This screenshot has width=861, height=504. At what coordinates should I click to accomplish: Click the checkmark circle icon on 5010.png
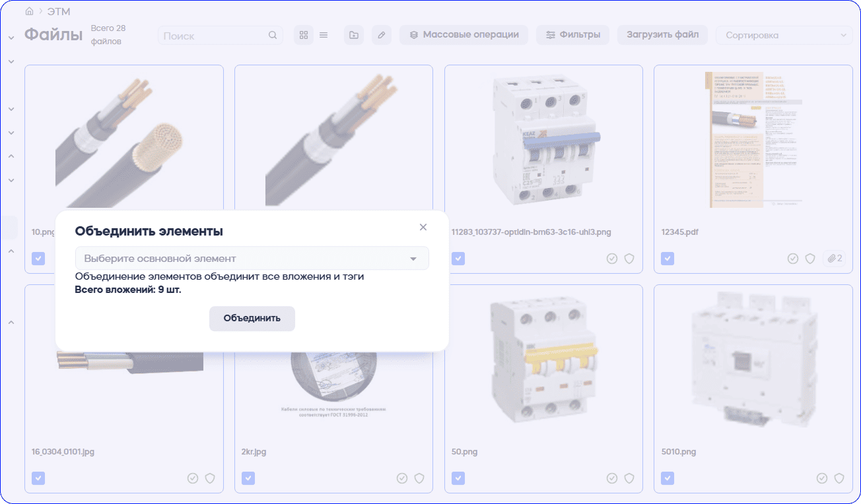pyautogui.click(x=822, y=478)
